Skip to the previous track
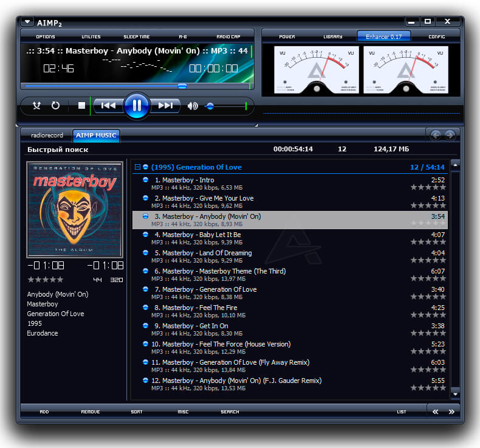This screenshot has height=448, width=480. [108, 106]
